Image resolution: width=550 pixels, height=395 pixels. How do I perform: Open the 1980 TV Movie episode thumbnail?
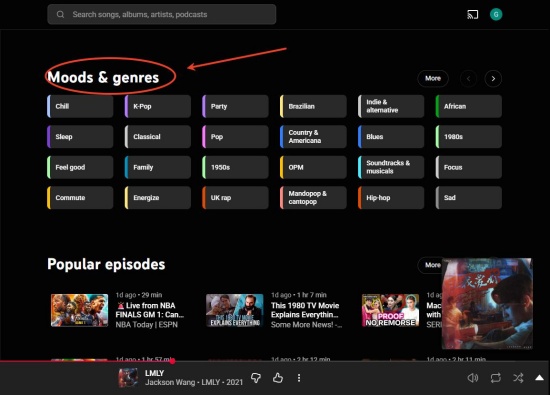(235, 310)
